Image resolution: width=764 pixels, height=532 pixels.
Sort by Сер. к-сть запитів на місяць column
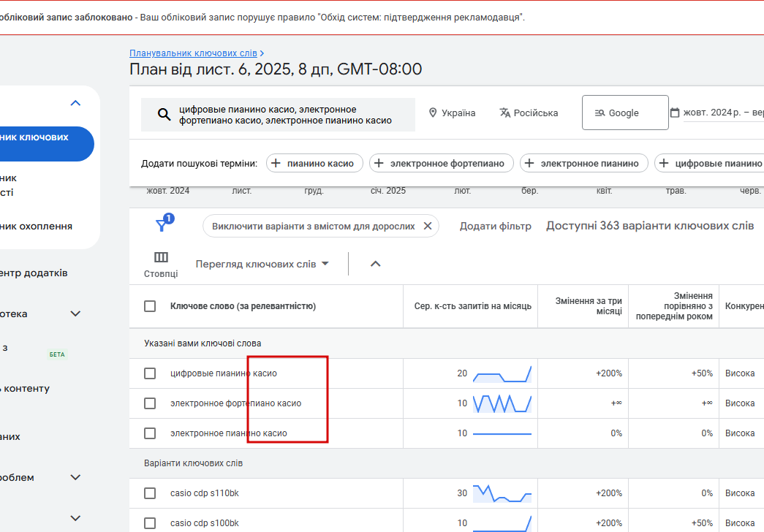(x=472, y=306)
